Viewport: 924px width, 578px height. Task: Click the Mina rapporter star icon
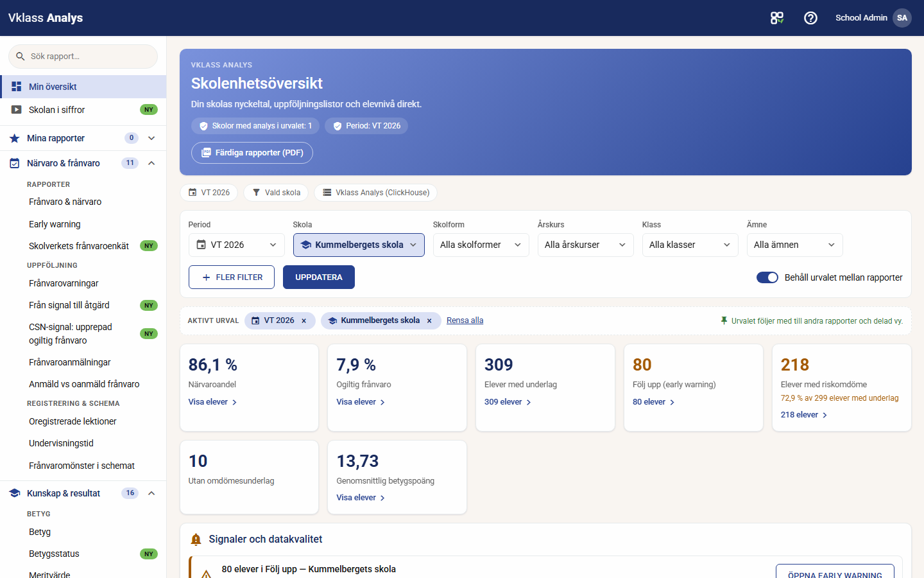click(x=15, y=138)
